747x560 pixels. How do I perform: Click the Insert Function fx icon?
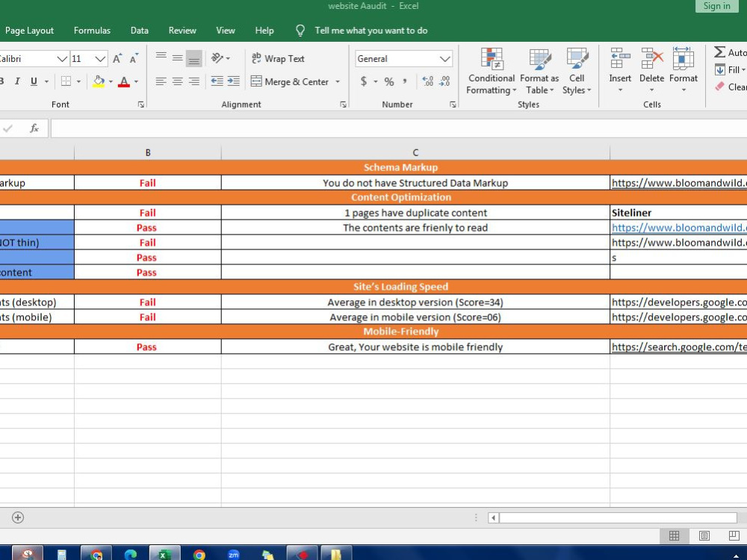[x=34, y=128]
